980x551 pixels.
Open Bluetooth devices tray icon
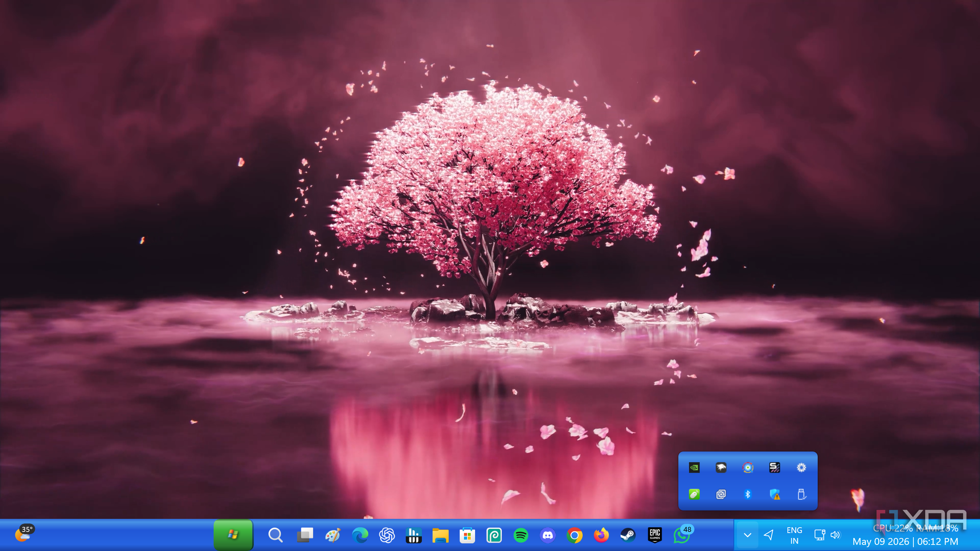click(748, 494)
